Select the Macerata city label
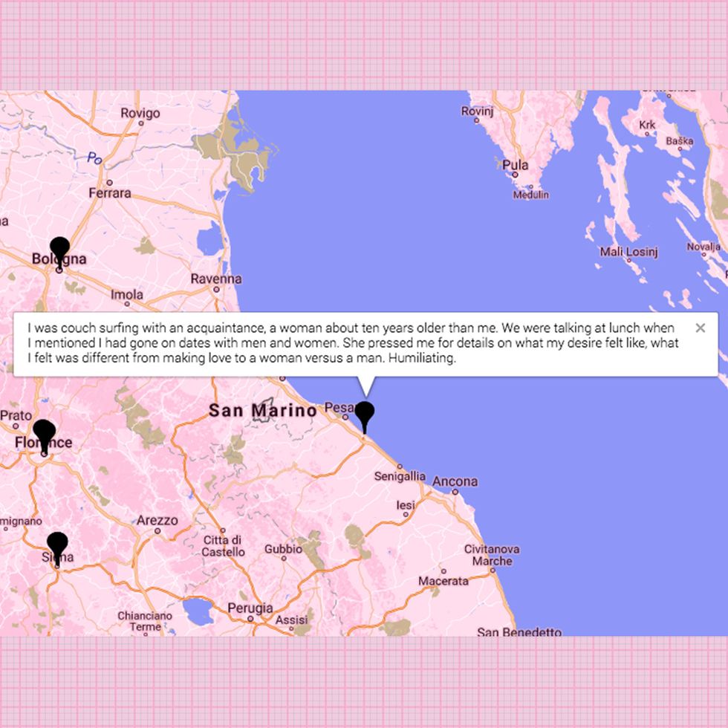Viewport: 728px width, 728px height. (x=443, y=580)
